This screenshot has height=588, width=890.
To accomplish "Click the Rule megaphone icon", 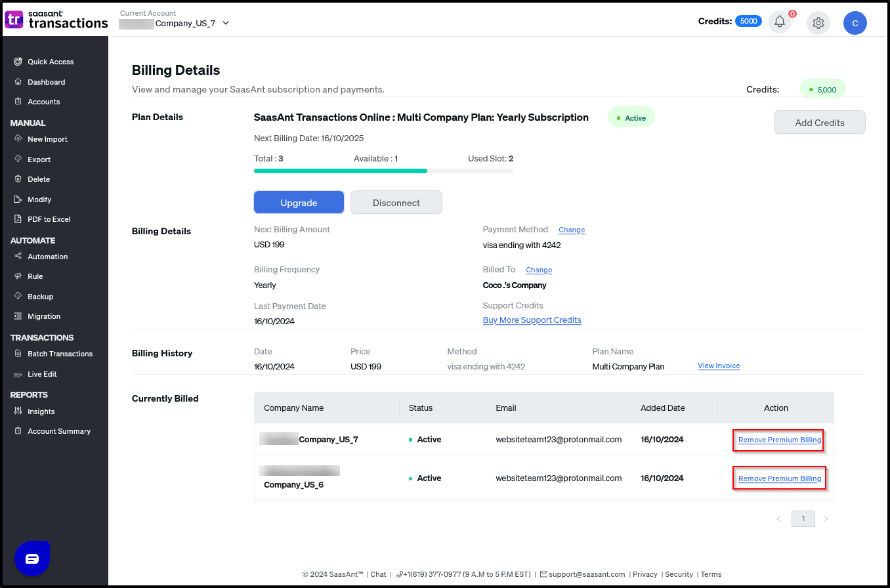I will click(x=18, y=276).
